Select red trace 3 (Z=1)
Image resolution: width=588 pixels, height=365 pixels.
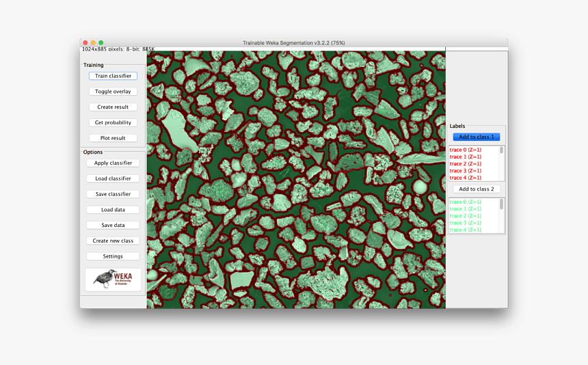click(x=466, y=170)
